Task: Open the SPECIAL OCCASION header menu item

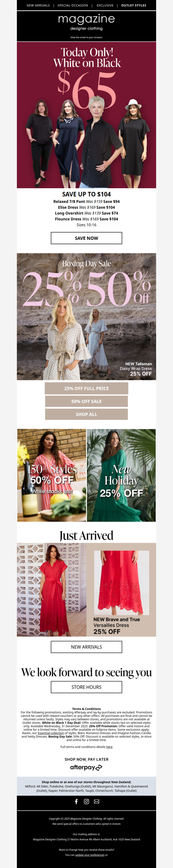Action: (73, 6)
